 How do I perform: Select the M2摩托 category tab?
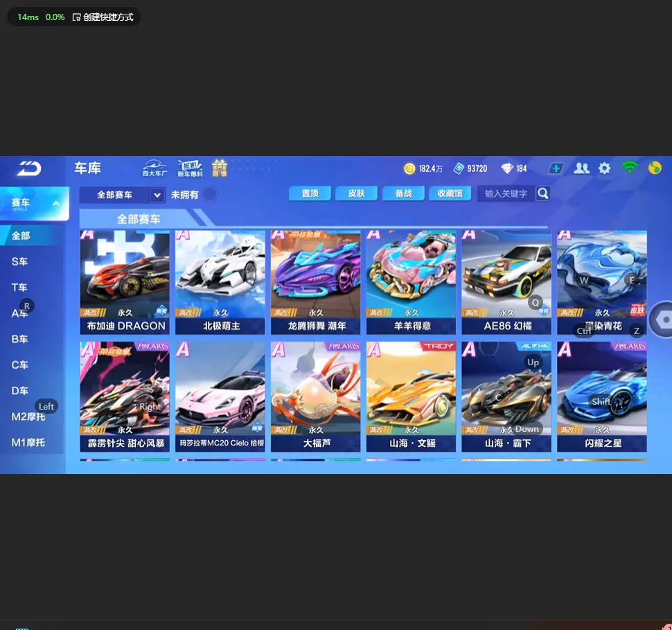coord(28,417)
